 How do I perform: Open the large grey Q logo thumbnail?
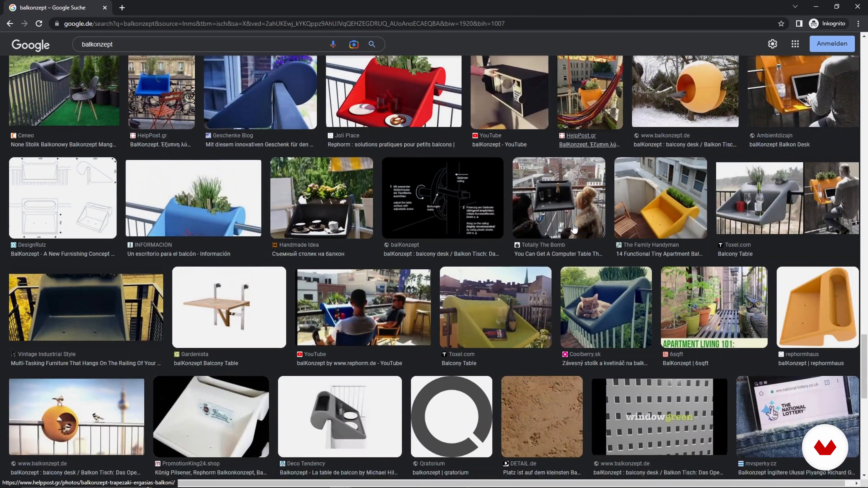coord(452,417)
